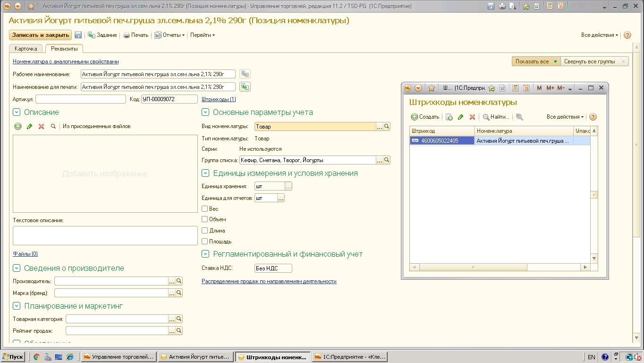This screenshot has height=363, width=644.
Task: Open search for Товарная категория field
Action: pos(179,319)
